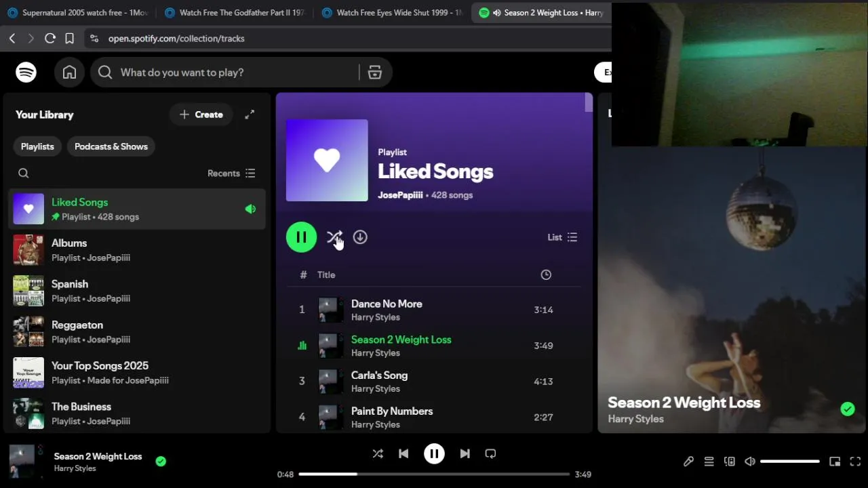
Task: Filter library by Playlists chip
Action: [37, 146]
